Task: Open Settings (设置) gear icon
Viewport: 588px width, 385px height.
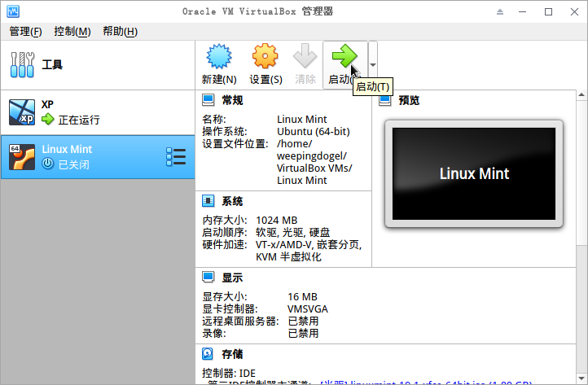Action: click(265, 58)
